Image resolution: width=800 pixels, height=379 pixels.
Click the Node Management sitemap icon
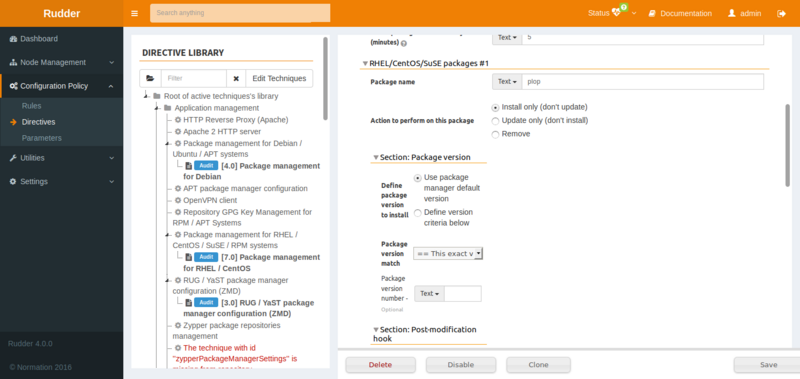[13, 62]
